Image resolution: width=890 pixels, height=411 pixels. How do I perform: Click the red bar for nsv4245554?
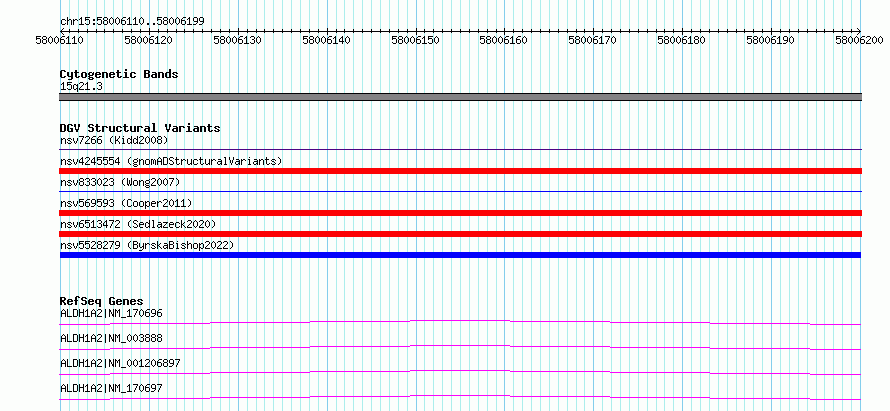click(460, 171)
